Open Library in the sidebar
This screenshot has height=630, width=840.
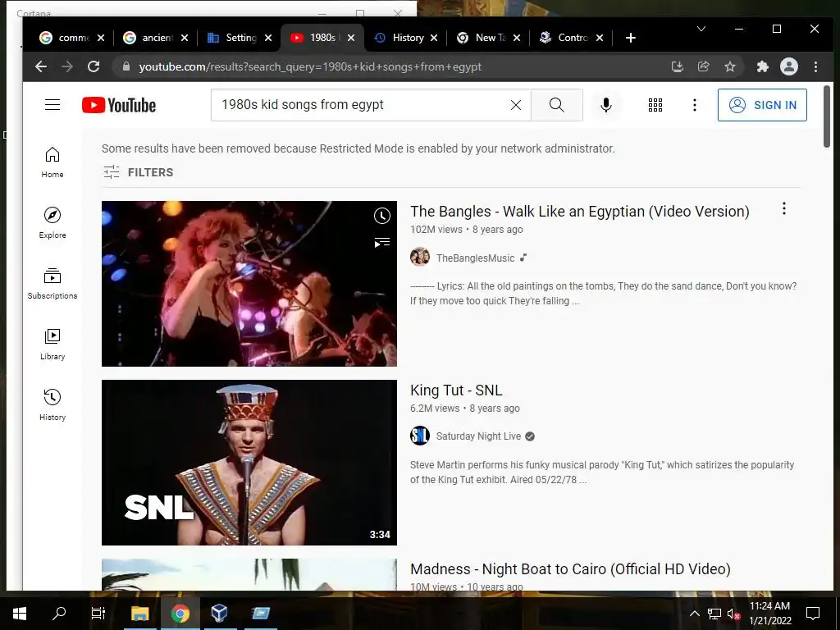[x=52, y=345]
